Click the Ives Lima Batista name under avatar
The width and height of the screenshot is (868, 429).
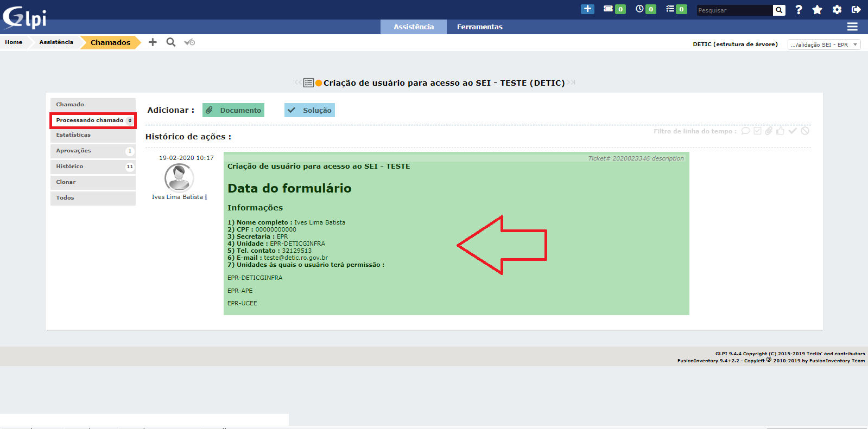click(x=177, y=197)
